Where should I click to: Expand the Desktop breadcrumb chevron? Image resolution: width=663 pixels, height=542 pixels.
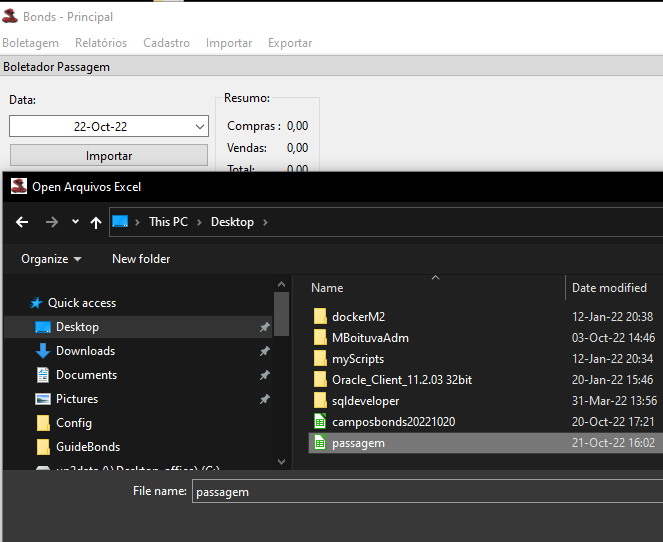coord(265,222)
